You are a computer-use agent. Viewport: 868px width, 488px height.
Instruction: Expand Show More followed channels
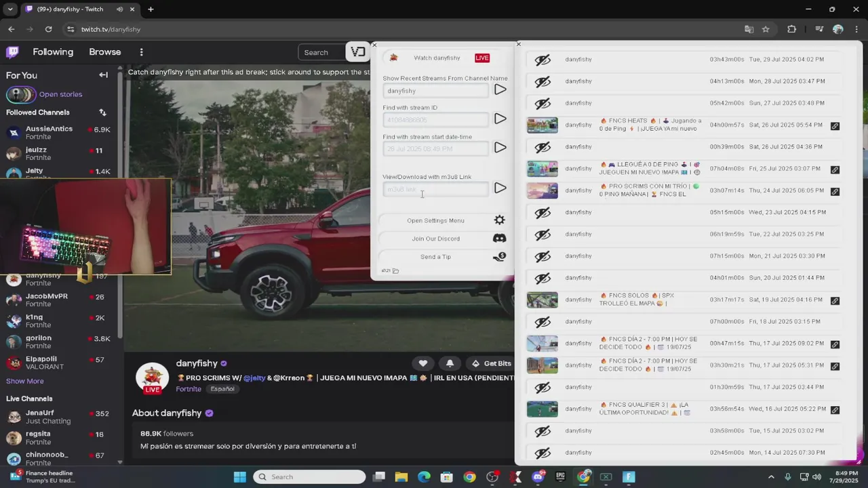(24, 381)
